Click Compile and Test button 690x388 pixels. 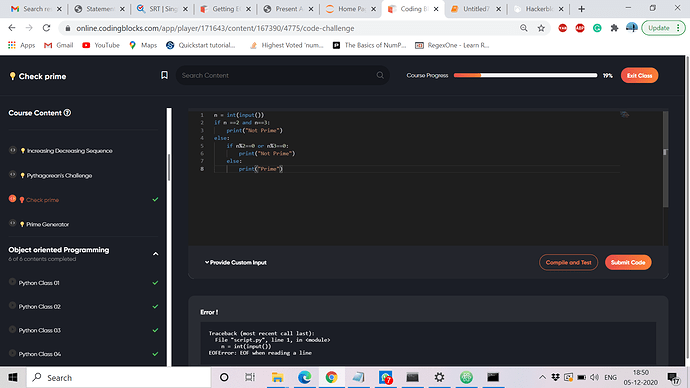click(568, 263)
